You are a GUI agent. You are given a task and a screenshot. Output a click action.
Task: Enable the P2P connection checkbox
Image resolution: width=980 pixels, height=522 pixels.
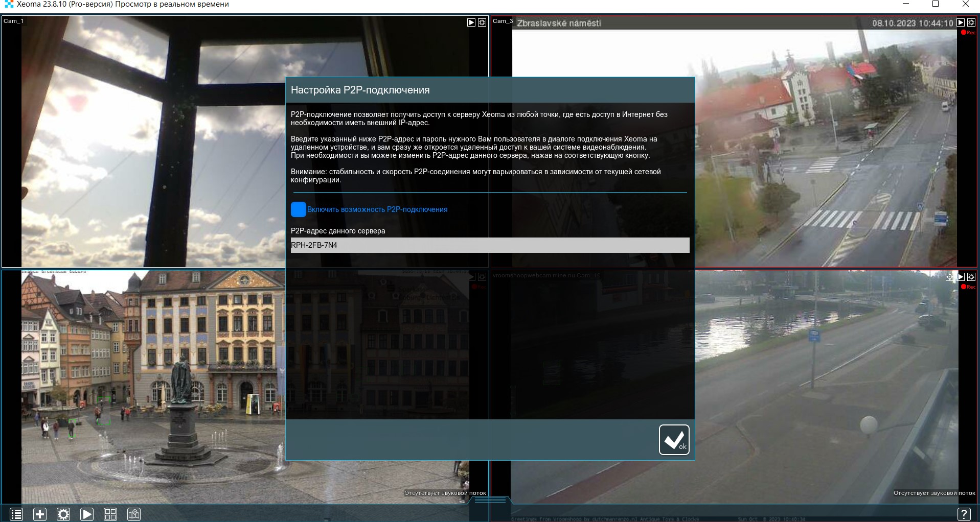pos(299,209)
